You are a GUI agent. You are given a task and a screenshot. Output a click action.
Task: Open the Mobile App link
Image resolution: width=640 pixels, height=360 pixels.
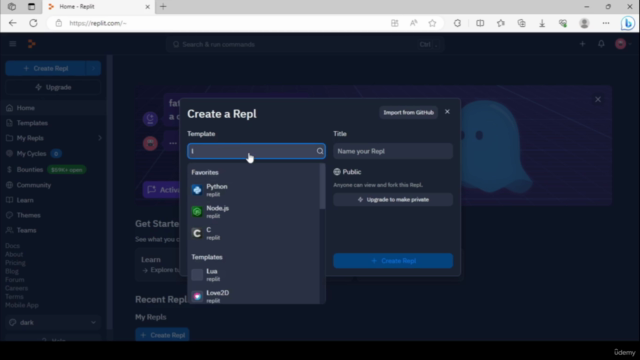(22, 305)
